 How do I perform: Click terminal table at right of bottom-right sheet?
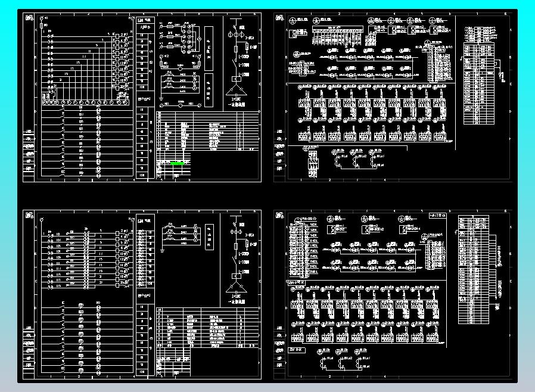pos(478,269)
